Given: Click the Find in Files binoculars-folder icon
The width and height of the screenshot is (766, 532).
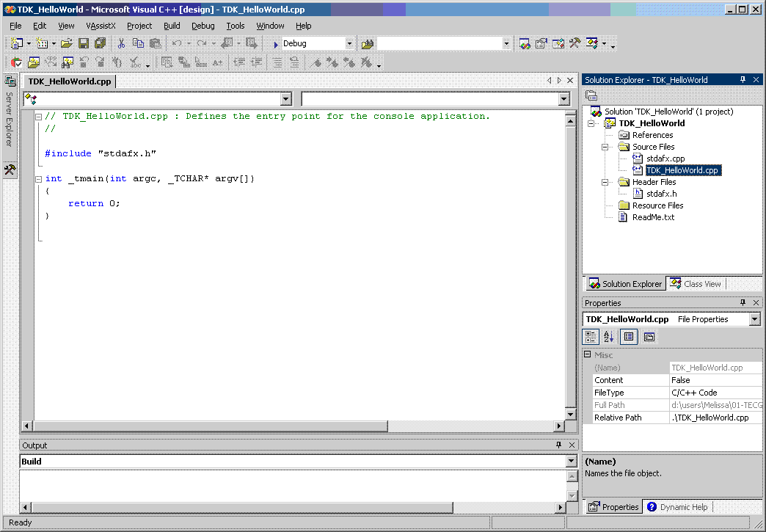Looking at the screenshot, I should 368,44.
